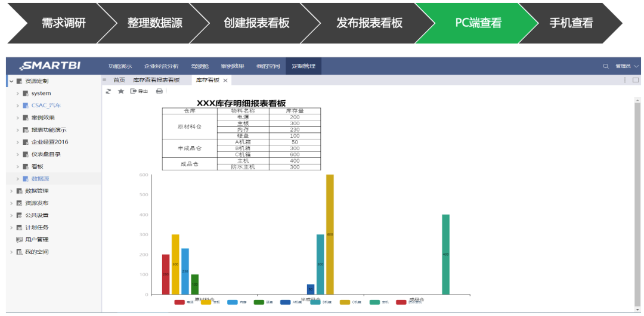Click the icon beside 公共设置
The width and height of the screenshot is (644, 316).
tap(19, 215)
